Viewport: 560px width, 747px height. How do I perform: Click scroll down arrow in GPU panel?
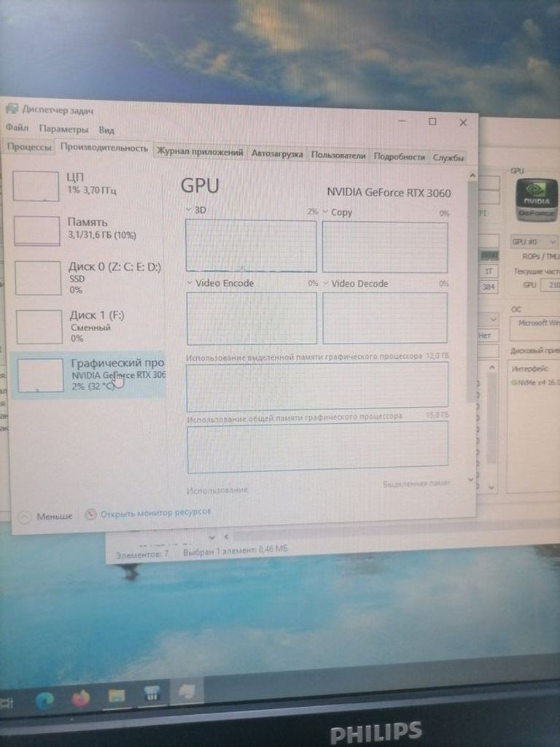(471, 479)
